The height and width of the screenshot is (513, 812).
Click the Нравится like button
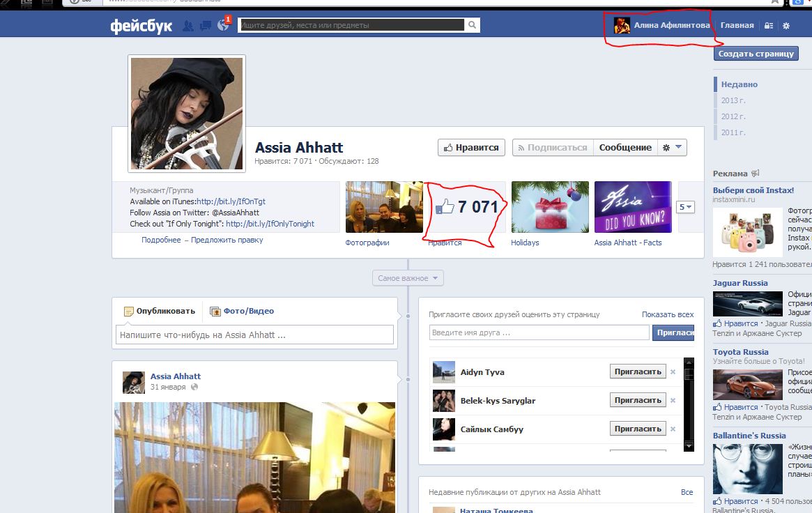click(x=471, y=148)
